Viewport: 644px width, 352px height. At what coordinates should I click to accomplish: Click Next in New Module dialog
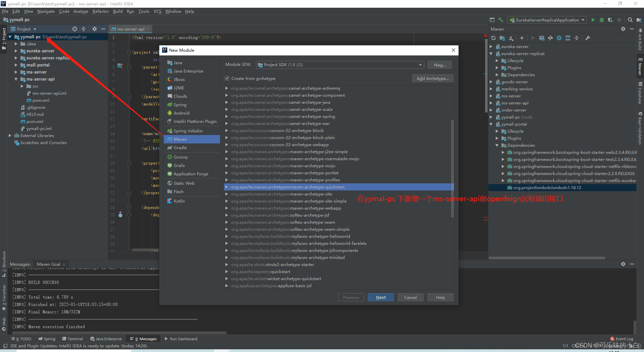click(381, 297)
